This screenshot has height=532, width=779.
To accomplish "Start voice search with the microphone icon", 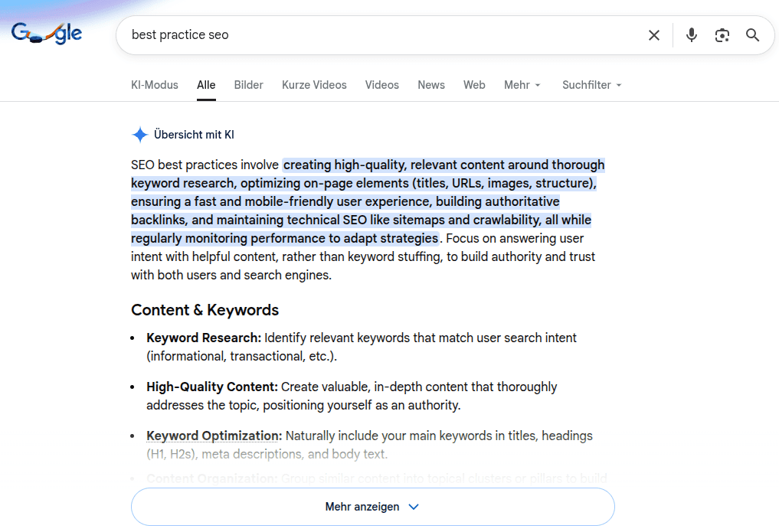I will coord(691,35).
